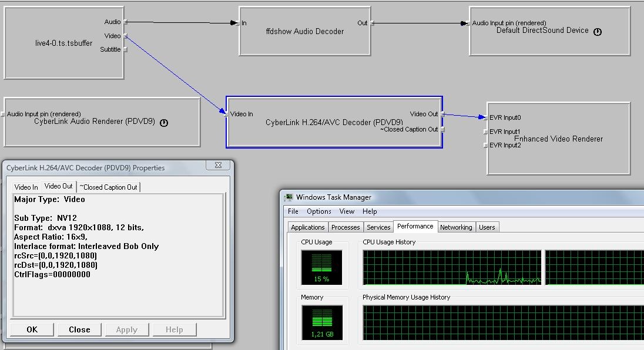Image resolution: width=644 pixels, height=350 pixels.
Task: Open the File menu in Task Manager
Action: point(293,211)
